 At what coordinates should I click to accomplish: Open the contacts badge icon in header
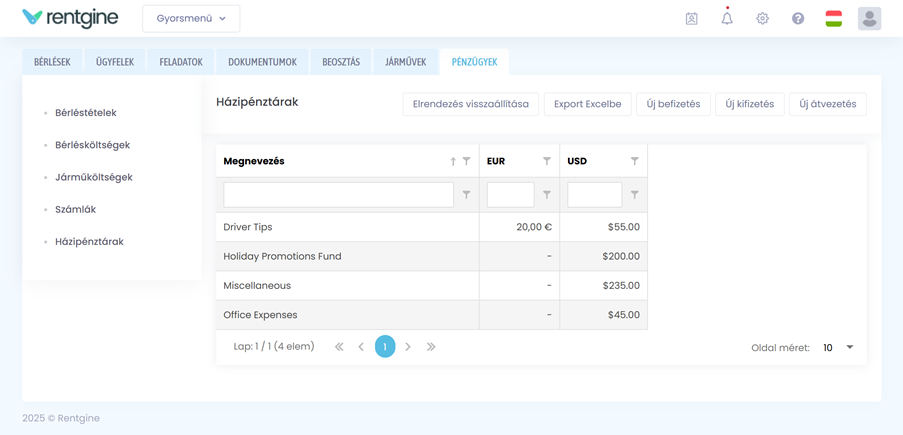tap(691, 18)
